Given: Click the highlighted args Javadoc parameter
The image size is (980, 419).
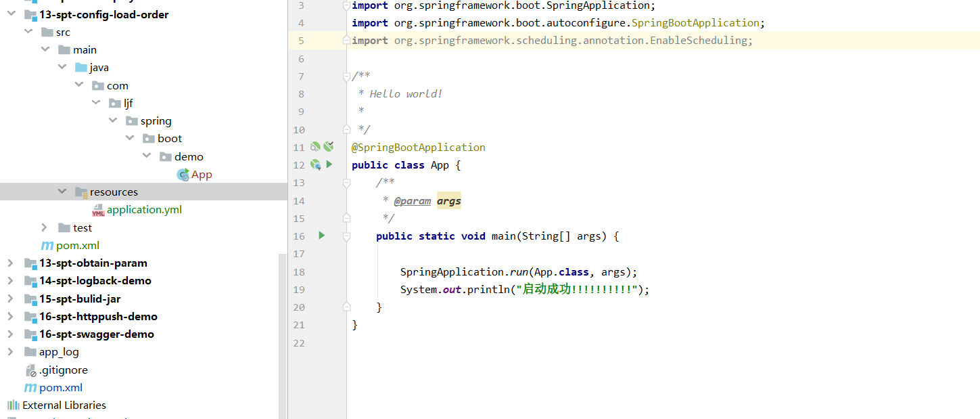Looking at the screenshot, I should pyautogui.click(x=449, y=200).
